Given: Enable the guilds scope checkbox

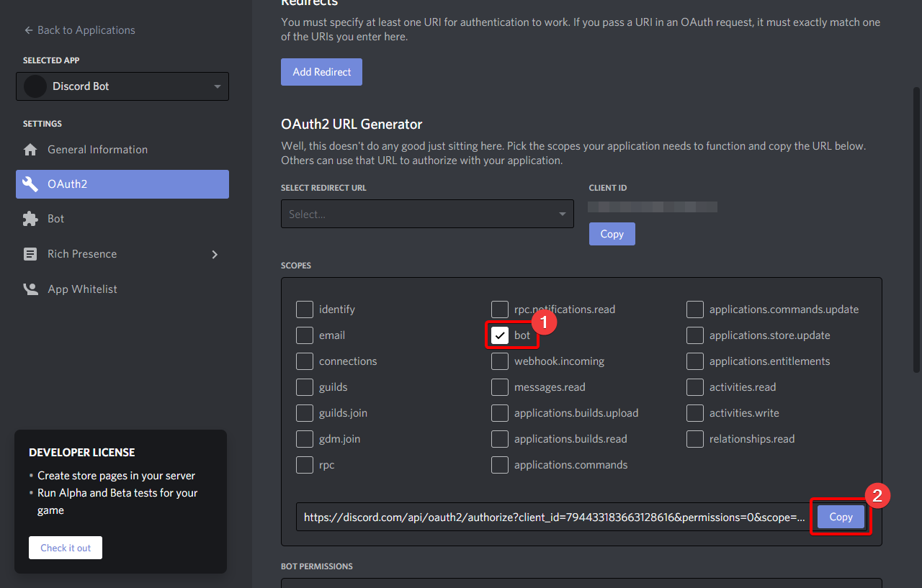Looking at the screenshot, I should point(305,387).
